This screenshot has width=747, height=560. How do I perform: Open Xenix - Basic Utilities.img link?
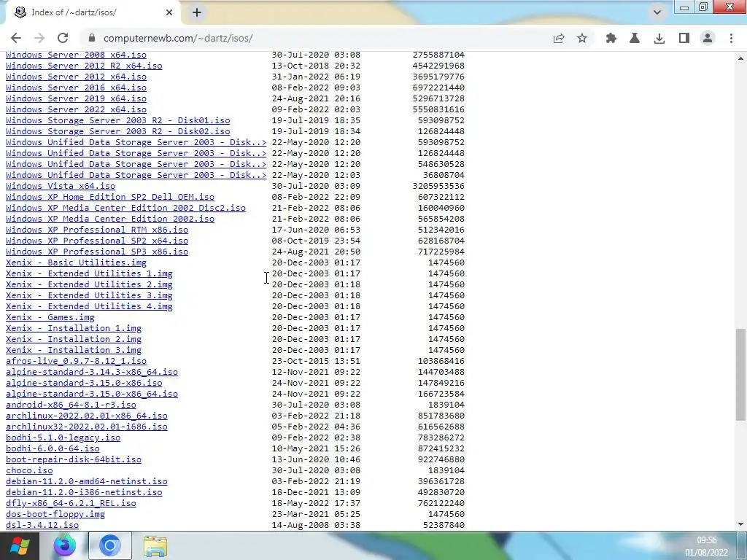point(76,262)
